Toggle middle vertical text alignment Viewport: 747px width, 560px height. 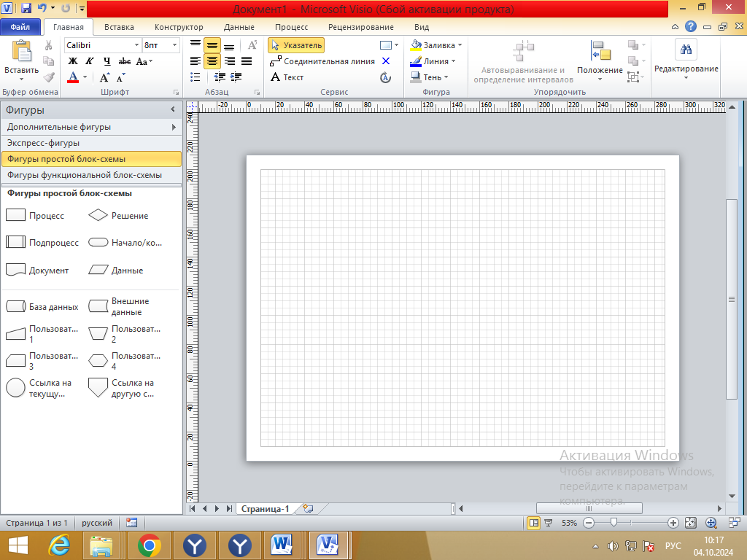coord(212,45)
